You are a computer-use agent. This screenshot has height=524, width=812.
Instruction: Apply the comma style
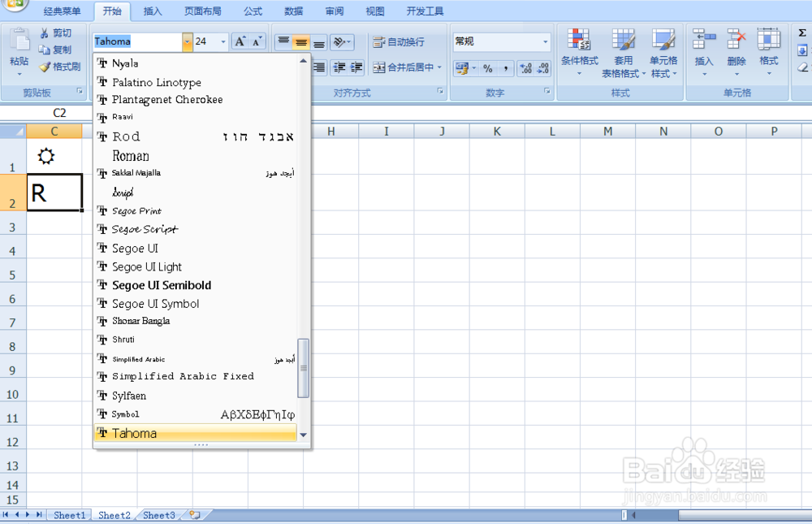coord(505,68)
